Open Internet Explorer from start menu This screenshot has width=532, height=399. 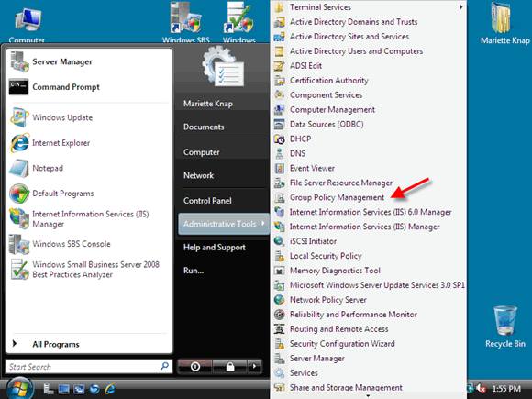pyautogui.click(x=19, y=143)
